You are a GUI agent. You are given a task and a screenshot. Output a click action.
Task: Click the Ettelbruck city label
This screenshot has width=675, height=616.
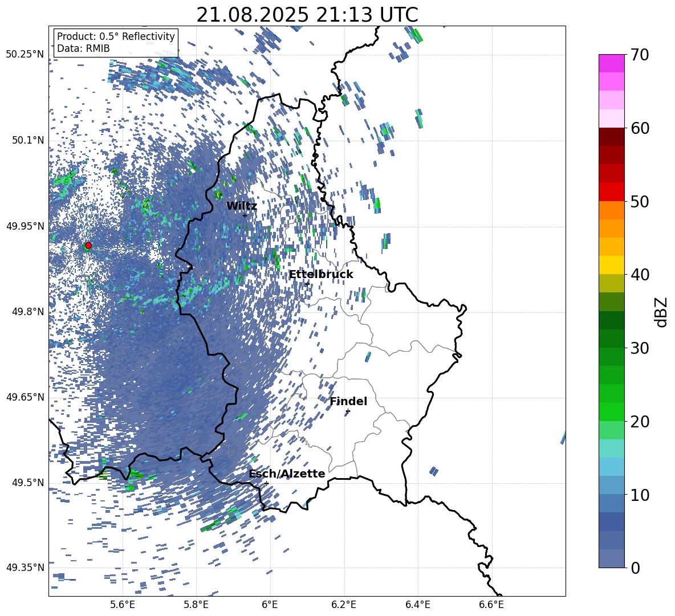tap(321, 275)
